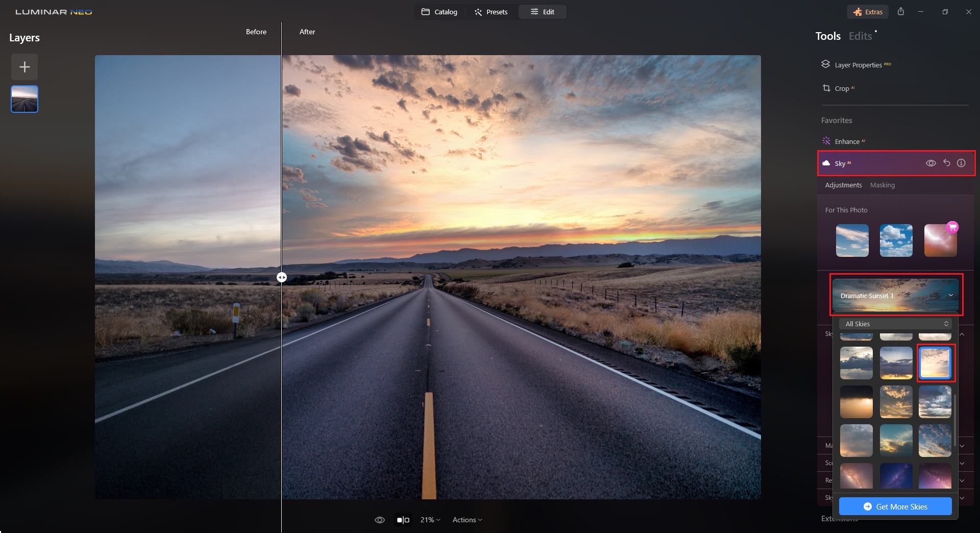Choose the blue dramatic clouds sky thumbnail
980x533 pixels.
(x=935, y=402)
